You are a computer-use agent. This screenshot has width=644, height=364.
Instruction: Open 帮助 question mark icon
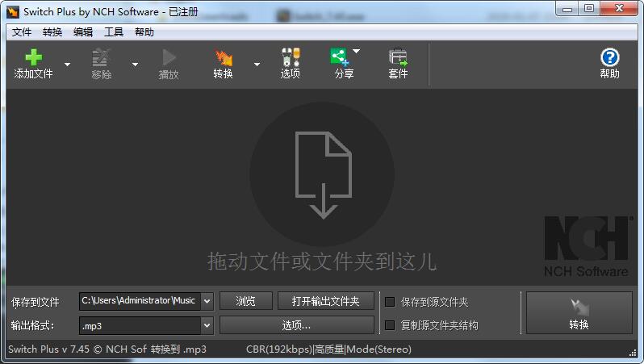point(609,58)
